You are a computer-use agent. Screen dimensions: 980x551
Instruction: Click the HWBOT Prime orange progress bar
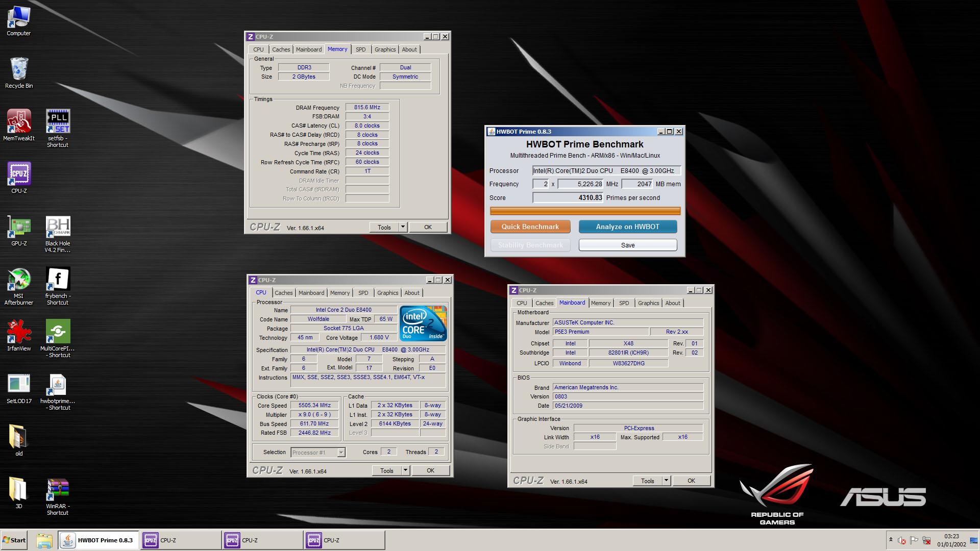click(x=585, y=211)
